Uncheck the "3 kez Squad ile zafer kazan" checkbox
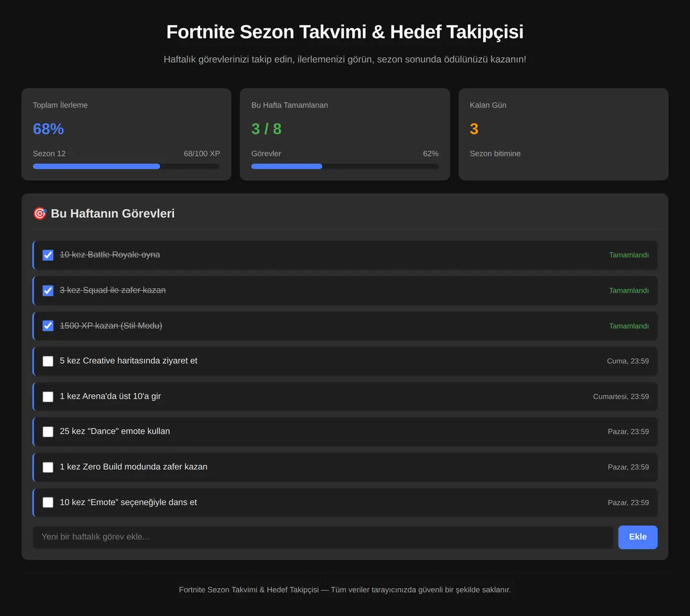This screenshot has width=690, height=616. [48, 291]
